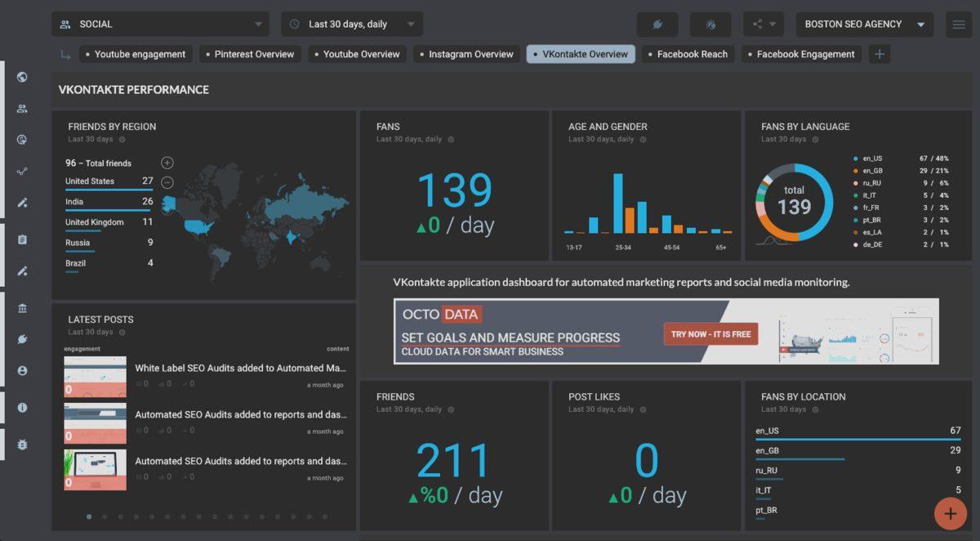Click the account circle icon in sidebar
The height and width of the screenshot is (541, 980).
click(x=22, y=371)
